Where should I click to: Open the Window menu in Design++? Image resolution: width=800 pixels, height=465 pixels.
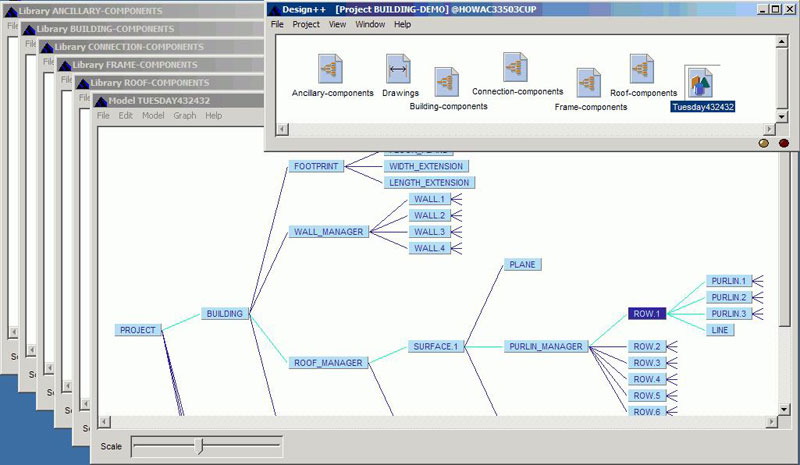(x=370, y=24)
